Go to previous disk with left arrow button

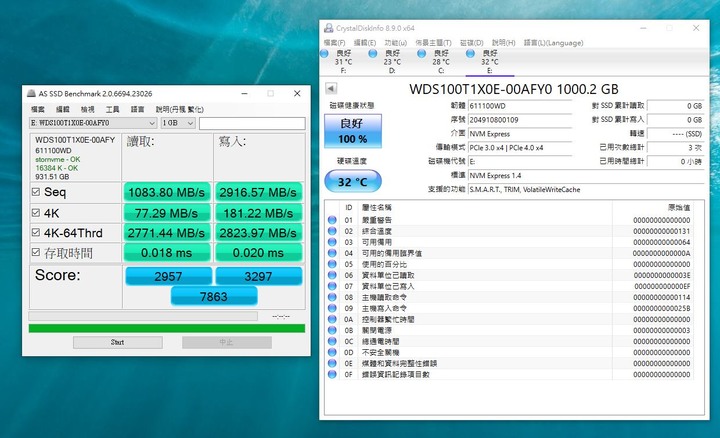(x=331, y=88)
